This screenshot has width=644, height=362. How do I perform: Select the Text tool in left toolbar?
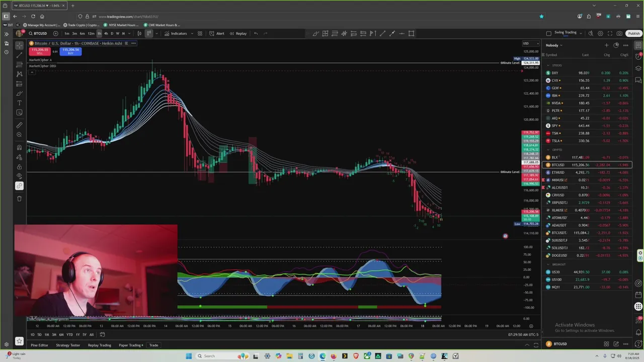point(19,103)
